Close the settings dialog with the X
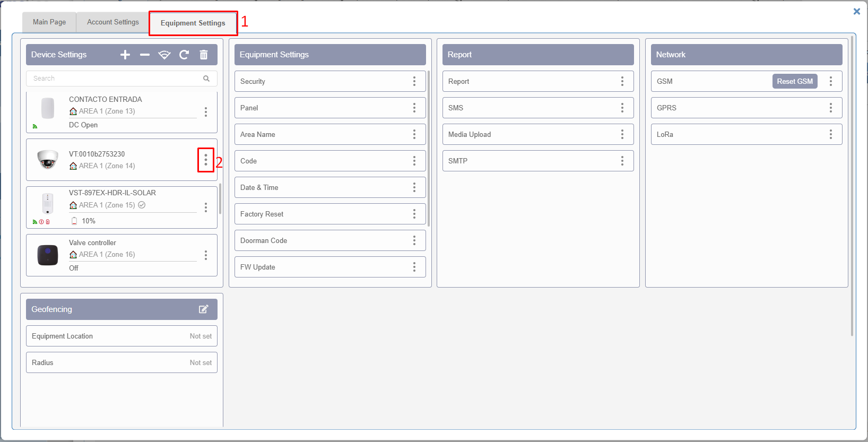Image resolution: width=868 pixels, height=442 pixels. [856, 11]
